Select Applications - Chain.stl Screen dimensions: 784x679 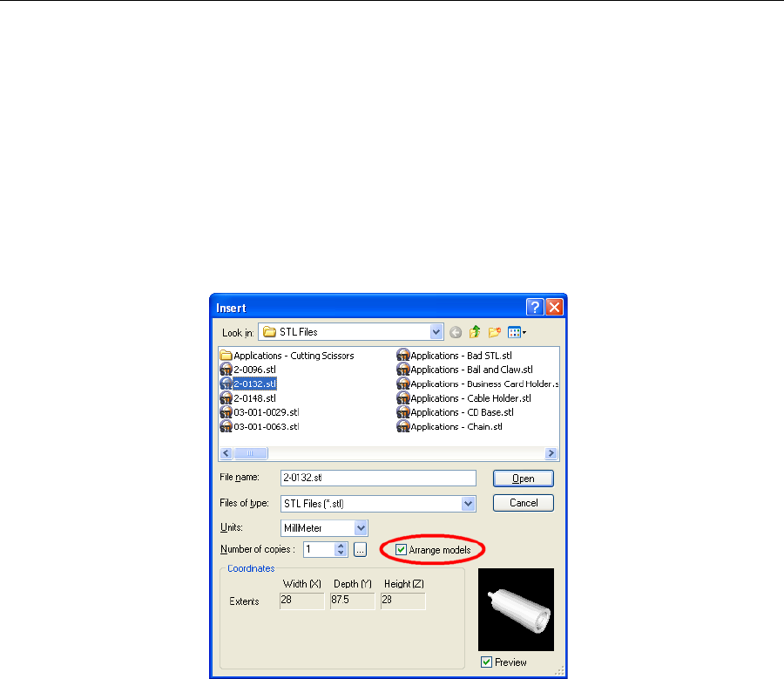449,427
